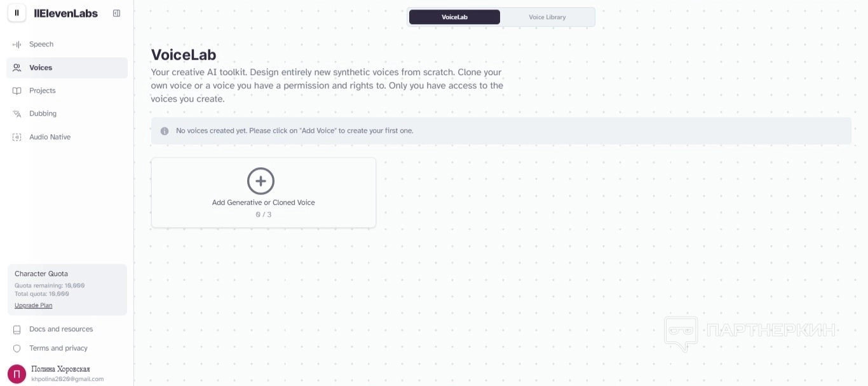Click the Audio Native icon
This screenshot has height=386, width=868.
point(17,137)
